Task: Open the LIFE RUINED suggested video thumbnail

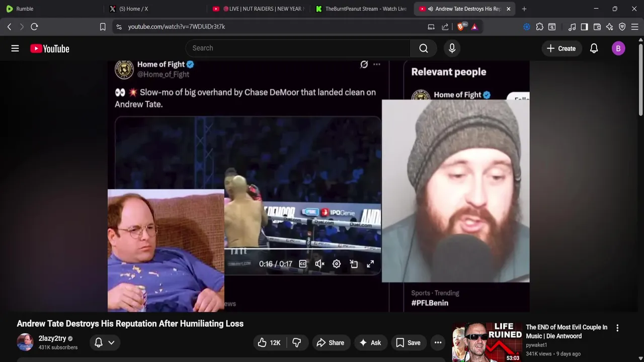Action: (x=487, y=342)
